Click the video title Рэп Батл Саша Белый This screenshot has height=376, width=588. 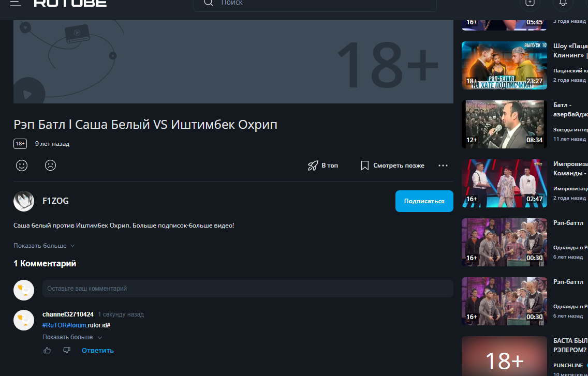click(145, 125)
